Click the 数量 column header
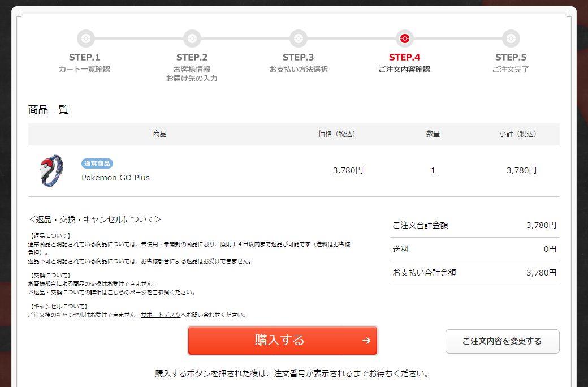 pyautogui.click(x=433, y=134)
